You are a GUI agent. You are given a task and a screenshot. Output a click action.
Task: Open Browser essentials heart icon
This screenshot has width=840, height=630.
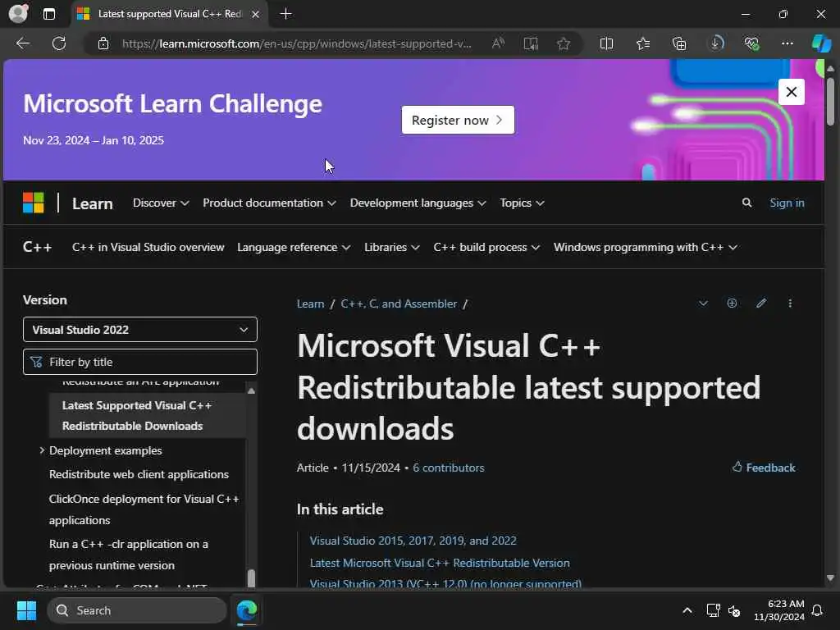(751, 43)
